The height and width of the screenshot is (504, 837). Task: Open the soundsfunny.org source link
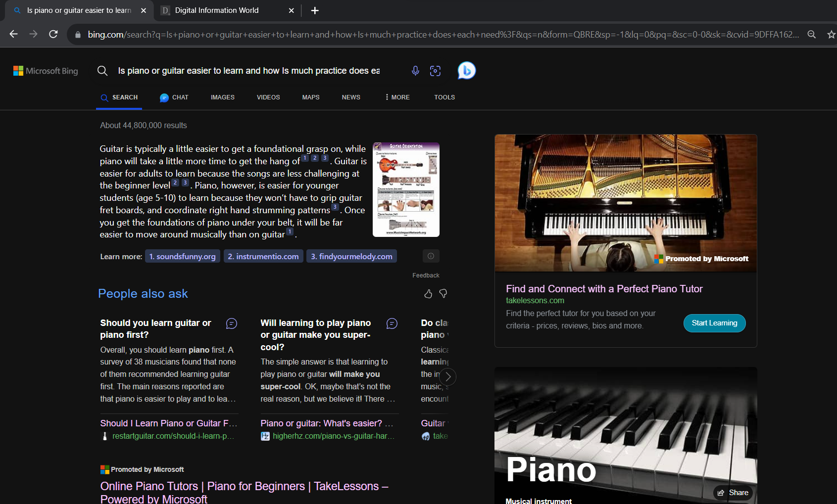click(x=182, y=256)
